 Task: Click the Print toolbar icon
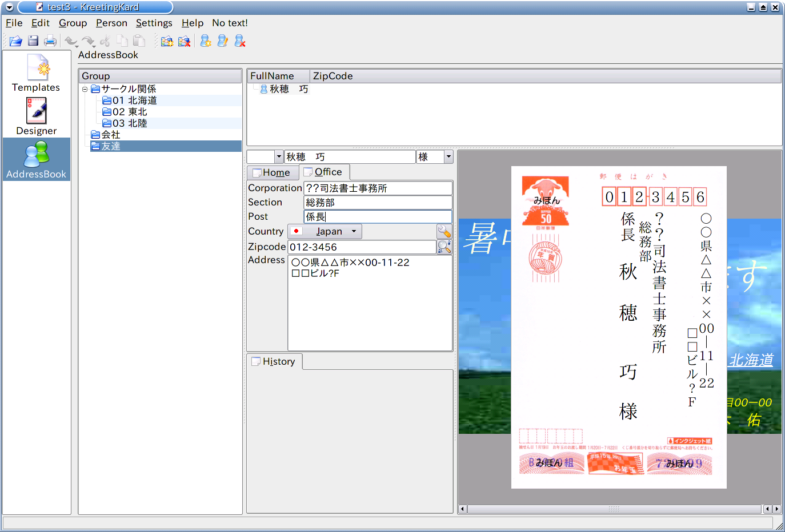pyautogui.click(x=50, y=41)
